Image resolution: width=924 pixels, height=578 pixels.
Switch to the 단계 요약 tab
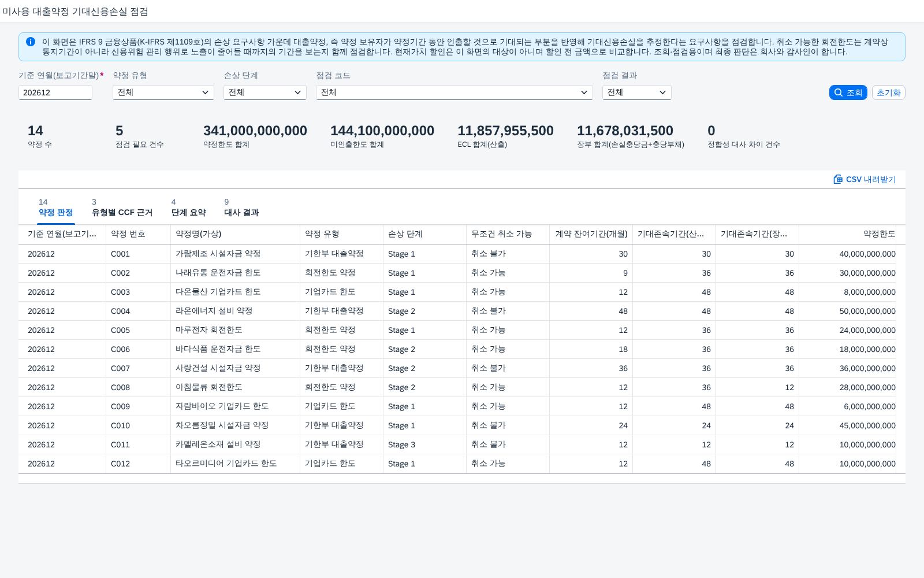click(188, 208)
